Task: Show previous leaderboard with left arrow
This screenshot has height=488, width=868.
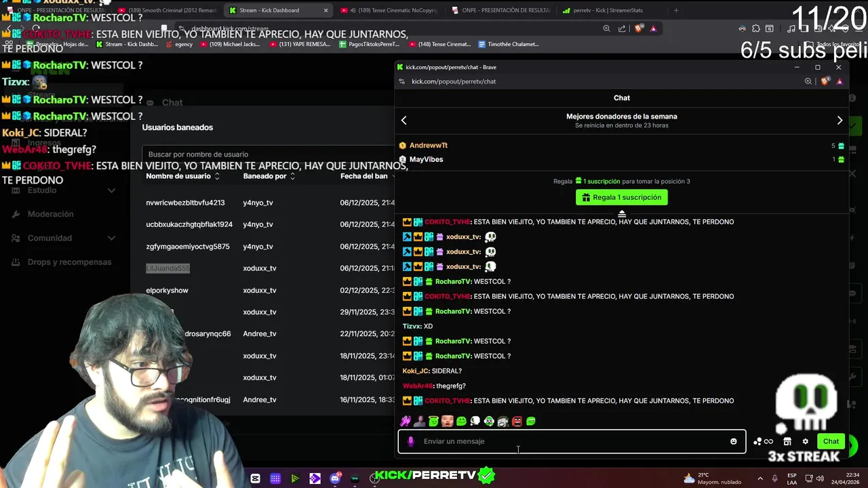Action: pos(404,120)
